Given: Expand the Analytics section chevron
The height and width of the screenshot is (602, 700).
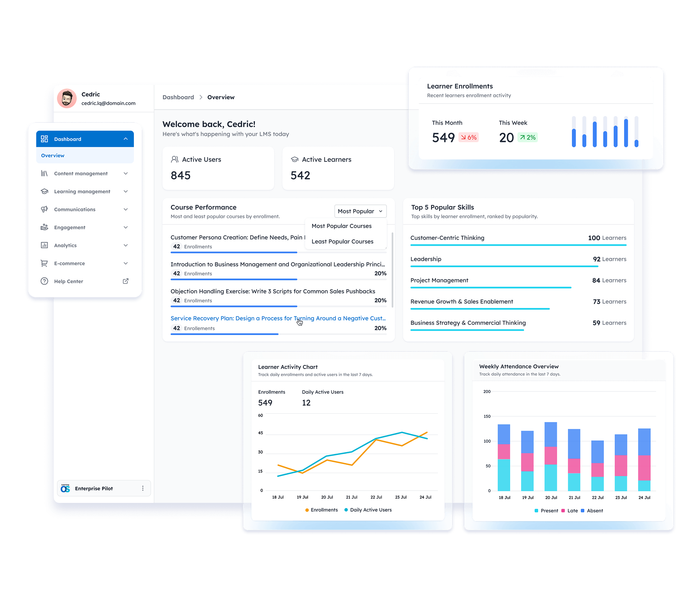Looking at the screenshot, I should pos(126,245).
